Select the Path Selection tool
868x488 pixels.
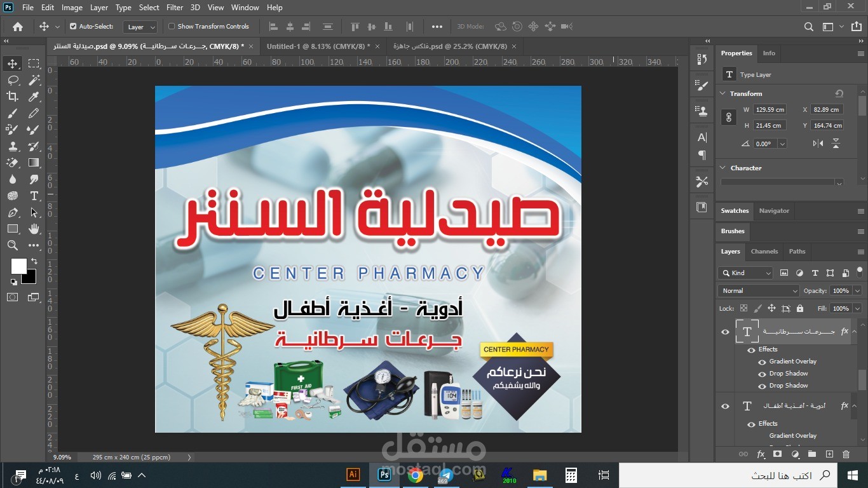point(34,212)
